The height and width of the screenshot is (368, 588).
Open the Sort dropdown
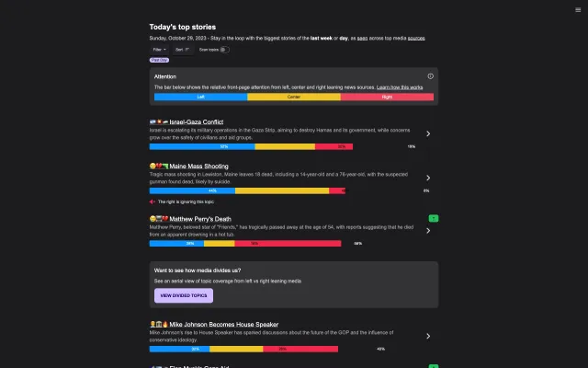tap(182, 49)
